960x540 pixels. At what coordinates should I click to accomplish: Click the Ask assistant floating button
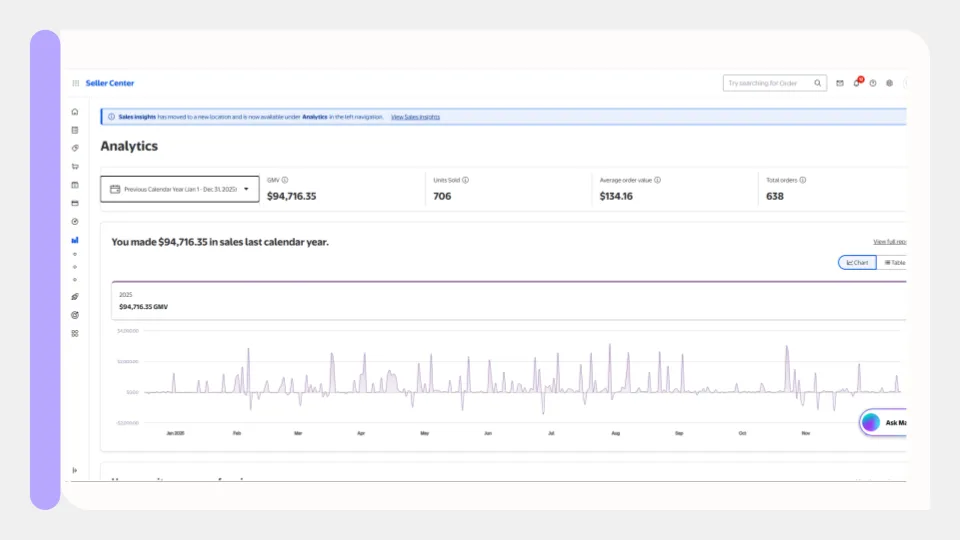pyautogui.click(x=884, y=422)
